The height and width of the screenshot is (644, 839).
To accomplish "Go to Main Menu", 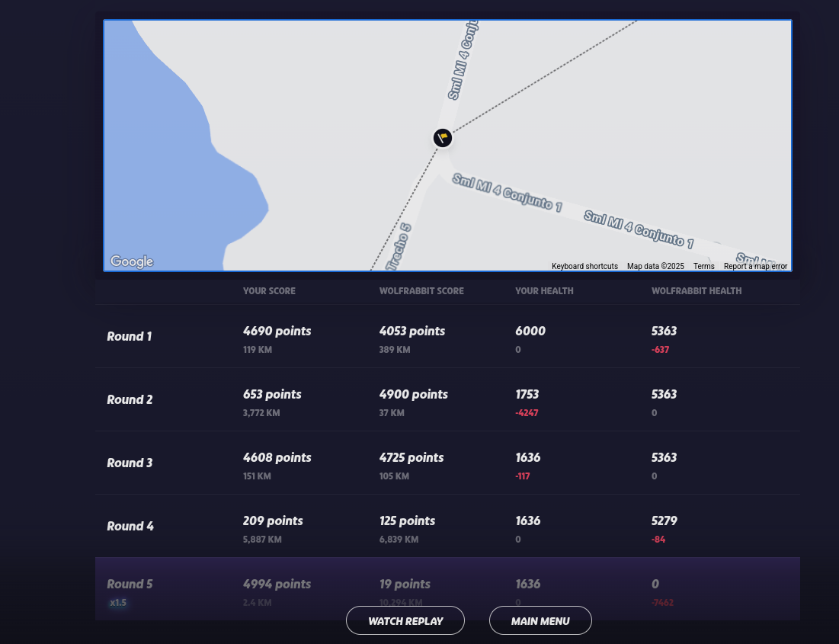I will tap(540, 620).
